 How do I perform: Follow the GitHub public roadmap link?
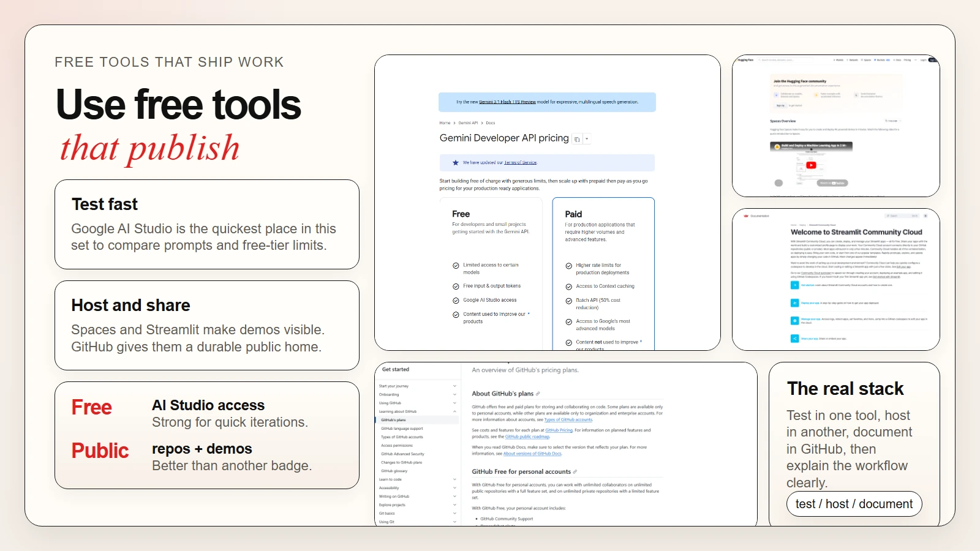(527, 437)
